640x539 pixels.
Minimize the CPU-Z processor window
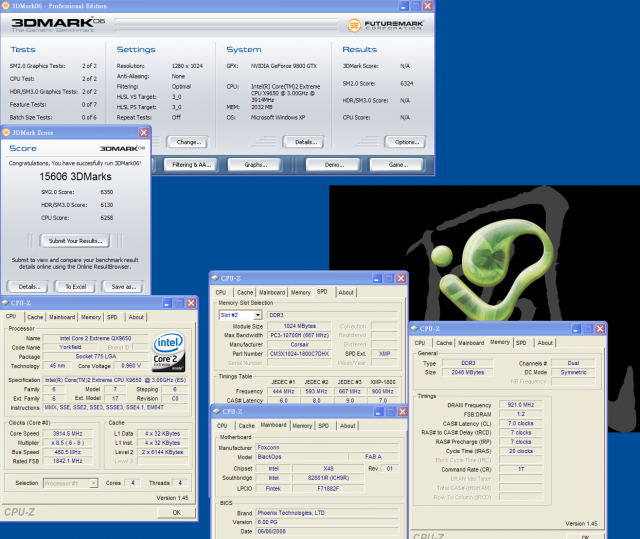click(x=167, y=303)
